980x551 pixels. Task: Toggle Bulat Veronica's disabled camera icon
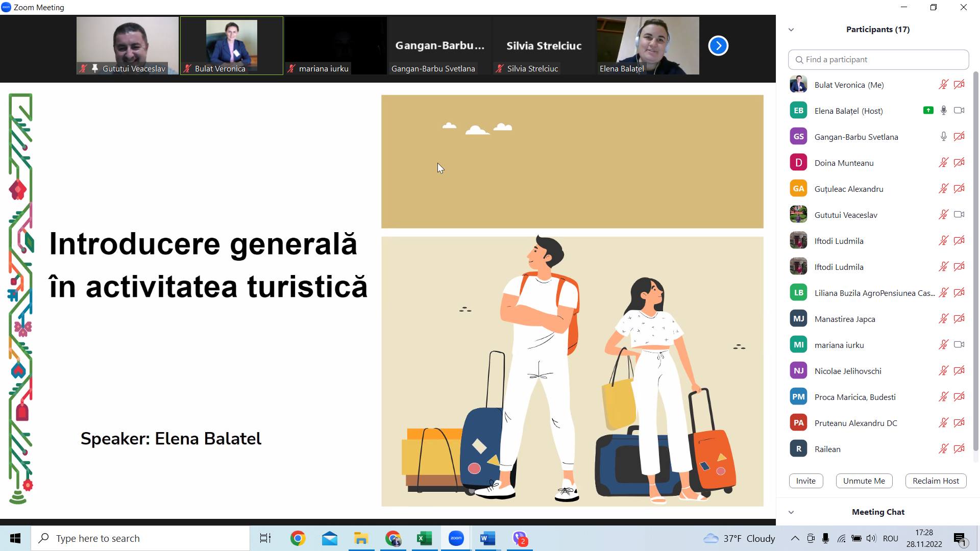pyautogui.click(x=959, y=85)
